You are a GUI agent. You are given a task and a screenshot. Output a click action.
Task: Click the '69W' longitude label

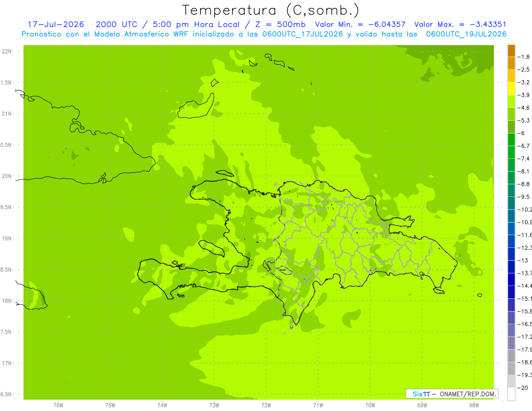point(422,405)
